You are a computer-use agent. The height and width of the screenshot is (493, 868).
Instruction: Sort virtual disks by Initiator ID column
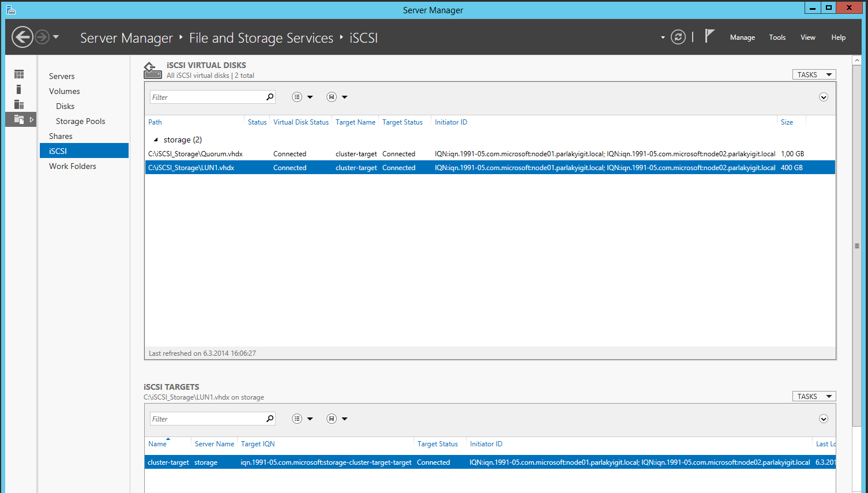tap(451, 122)
